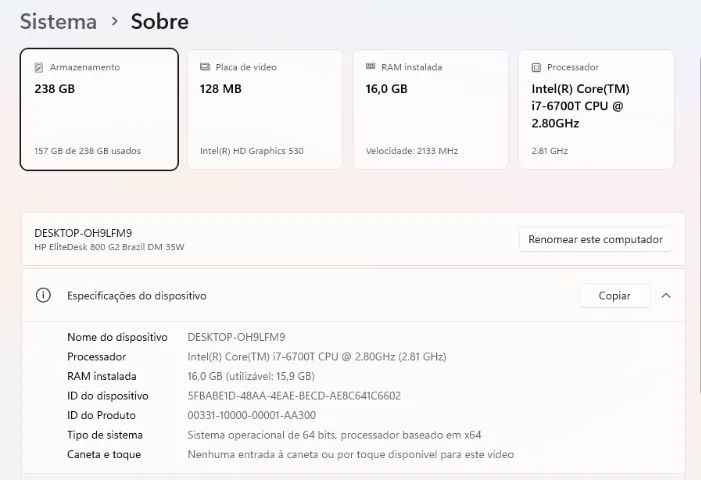This screenshot has width=701, height=480.
Task: Open the Processador Intel Core i7-6700T card
Action: (596, 109)
